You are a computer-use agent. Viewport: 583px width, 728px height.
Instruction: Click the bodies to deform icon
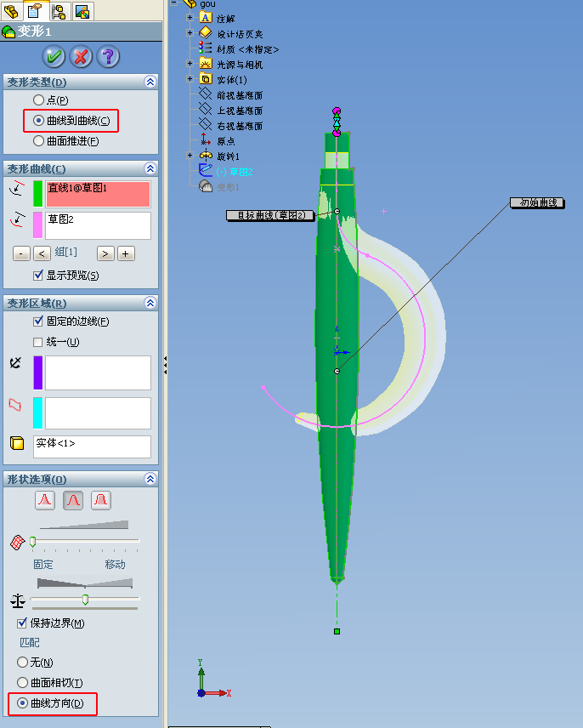coord(17,443)
